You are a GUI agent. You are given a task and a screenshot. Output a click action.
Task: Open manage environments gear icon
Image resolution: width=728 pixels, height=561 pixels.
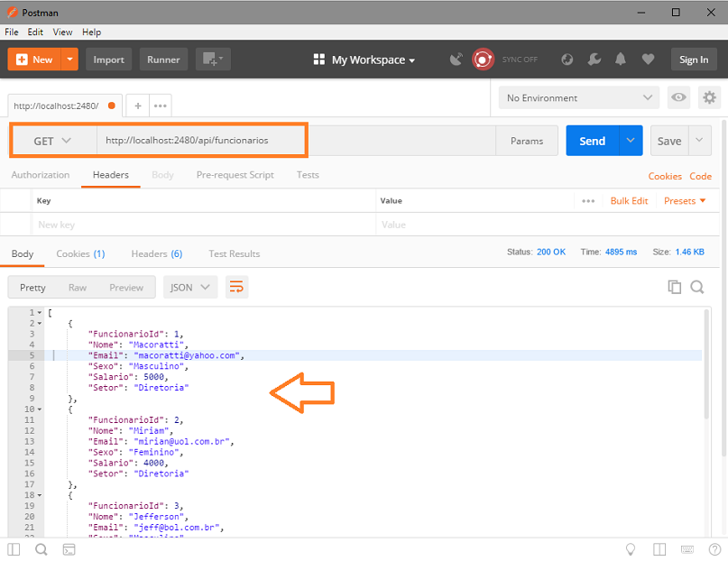coord(709,97)
